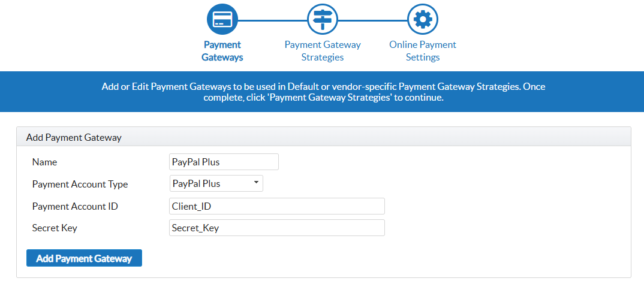Viewport: 644px width, 281px height.
Task: Click the Add Payment Gateway panel header
Action: [x=324, y=137]
